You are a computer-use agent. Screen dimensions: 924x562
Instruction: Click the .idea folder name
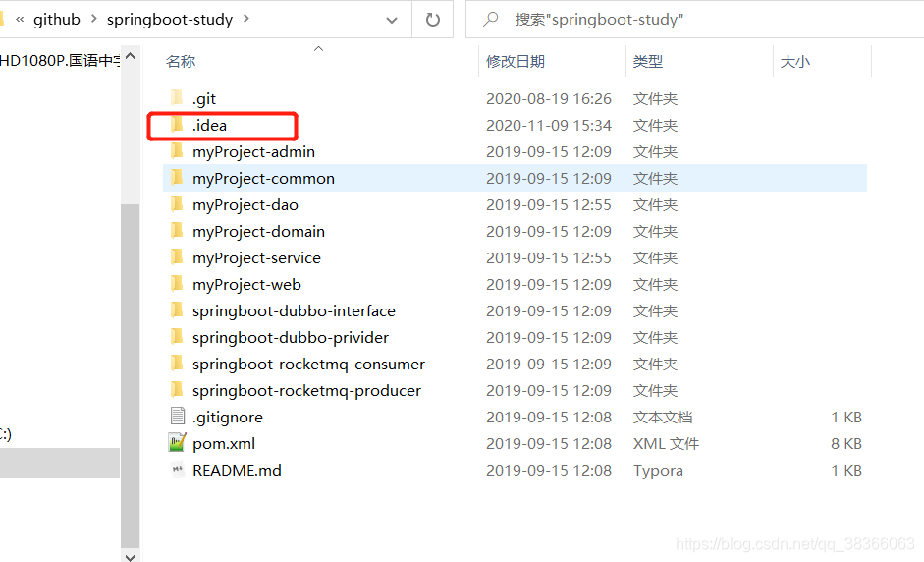209,125
